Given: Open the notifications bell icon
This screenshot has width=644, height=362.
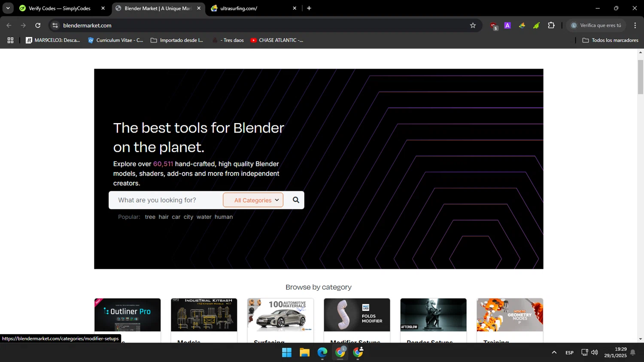Looking at the screenshot, I should [633, 353].
